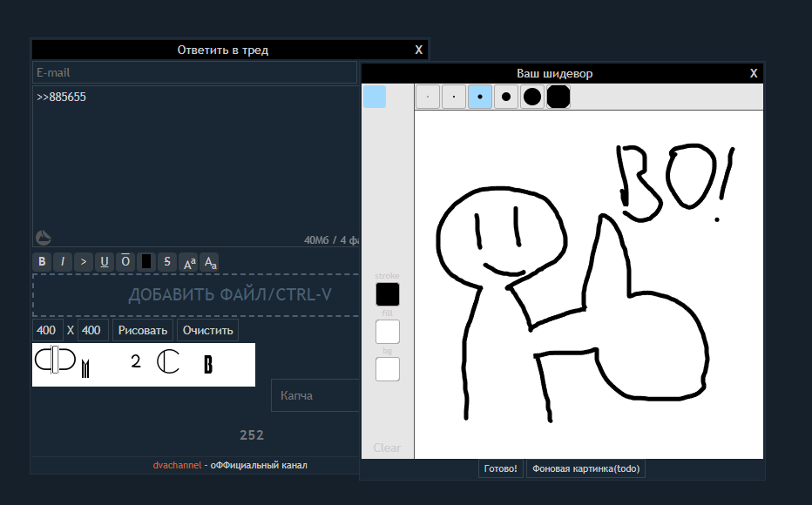
Task: Open the dvachannel link
Action: 177,465
